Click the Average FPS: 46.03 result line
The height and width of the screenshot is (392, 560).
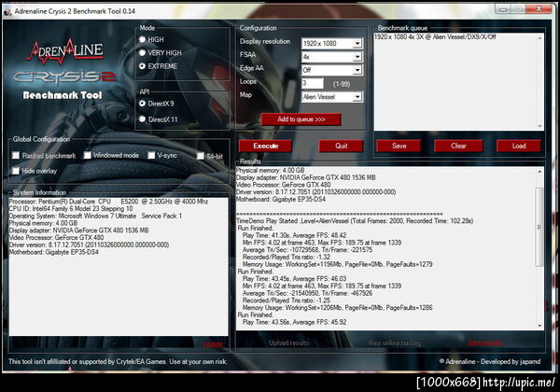(294, 278)
